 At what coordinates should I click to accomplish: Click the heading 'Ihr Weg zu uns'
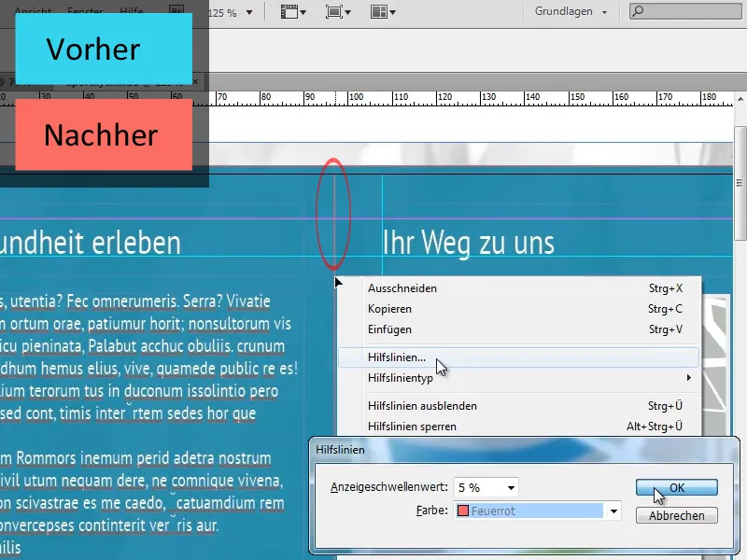click(469, 243)
